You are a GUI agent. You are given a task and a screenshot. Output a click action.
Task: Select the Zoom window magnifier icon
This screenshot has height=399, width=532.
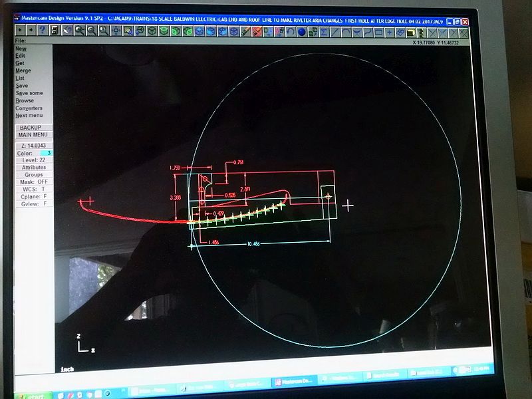80,31
